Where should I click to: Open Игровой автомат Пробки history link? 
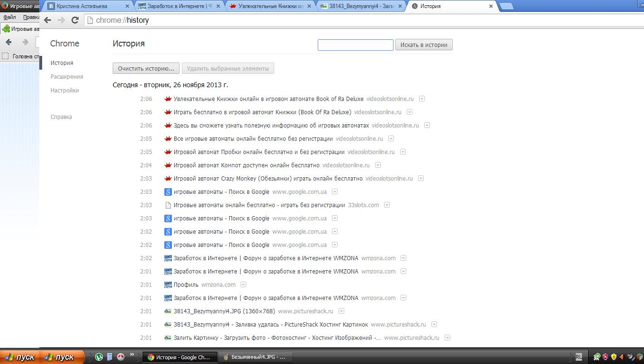coord(259,152)
